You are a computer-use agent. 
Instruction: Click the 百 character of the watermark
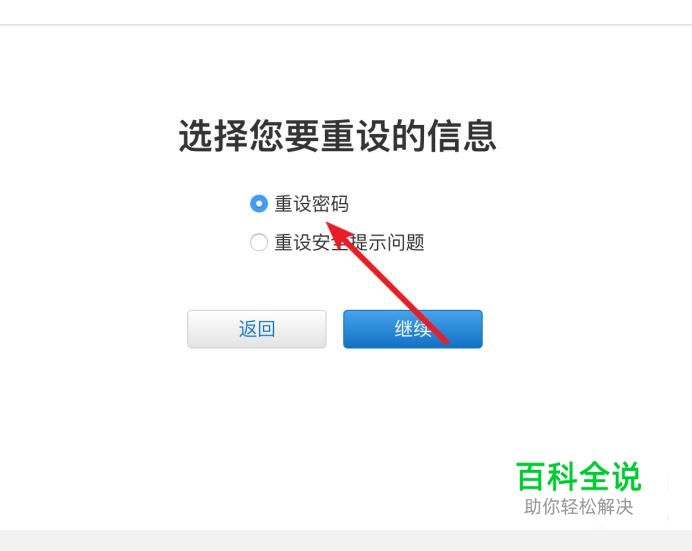pos(531,476)
